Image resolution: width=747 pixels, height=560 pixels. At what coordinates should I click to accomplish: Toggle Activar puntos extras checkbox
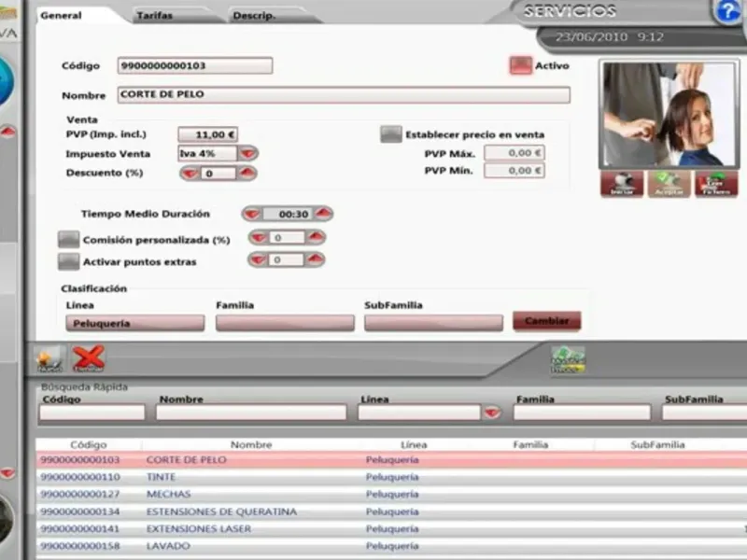[x=68, y=261]
